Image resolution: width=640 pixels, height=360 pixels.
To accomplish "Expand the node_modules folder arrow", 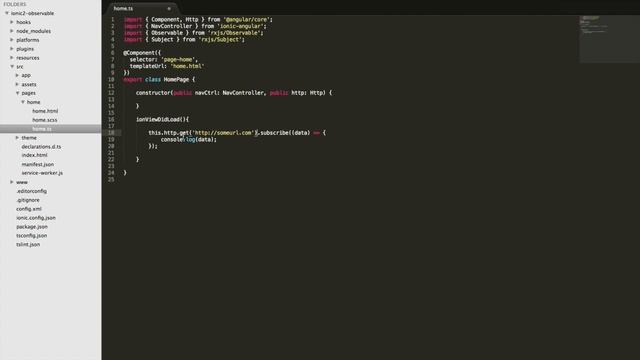I will [x=12, y=31].
